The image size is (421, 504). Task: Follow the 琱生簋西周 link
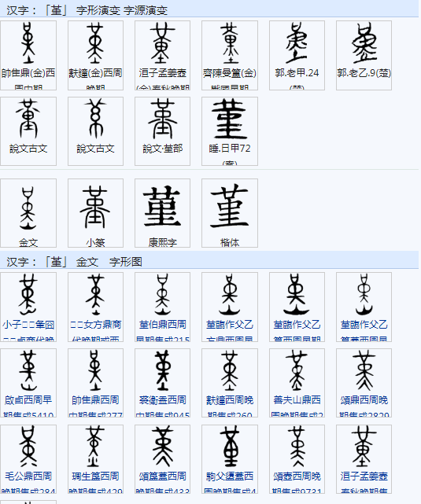[x=95, y=476]
